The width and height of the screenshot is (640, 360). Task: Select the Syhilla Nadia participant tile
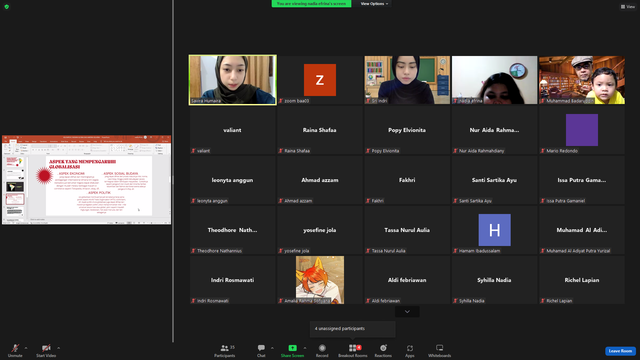494,280
